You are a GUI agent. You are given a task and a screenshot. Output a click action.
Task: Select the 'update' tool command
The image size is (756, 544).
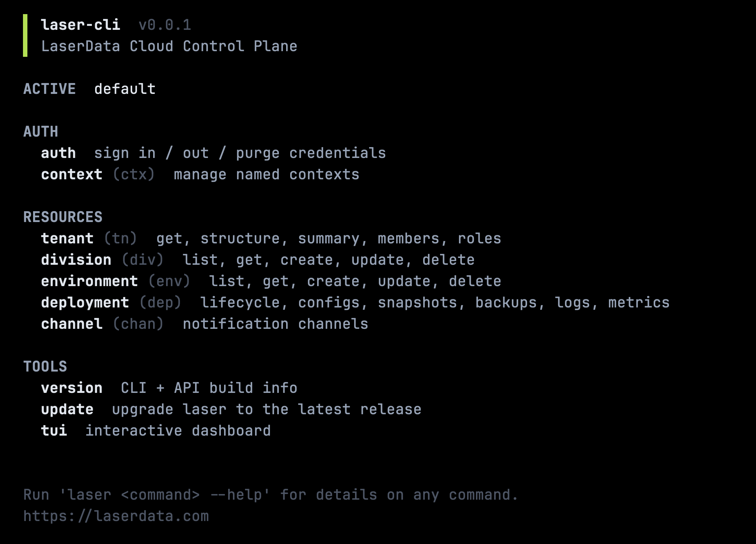[x=67, y=409]
